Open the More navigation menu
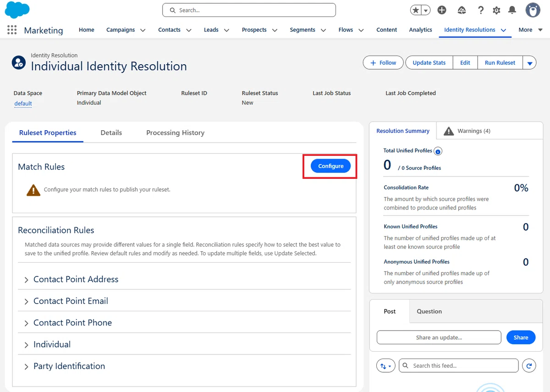 531,30
